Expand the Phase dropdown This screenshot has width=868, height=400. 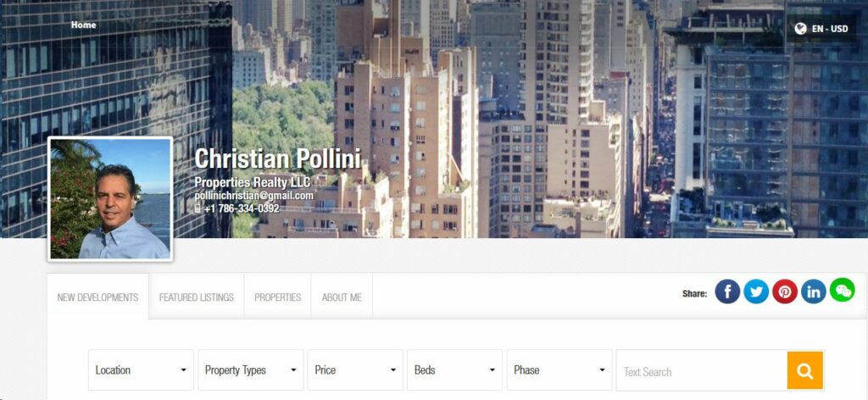(x=559, y=369)
